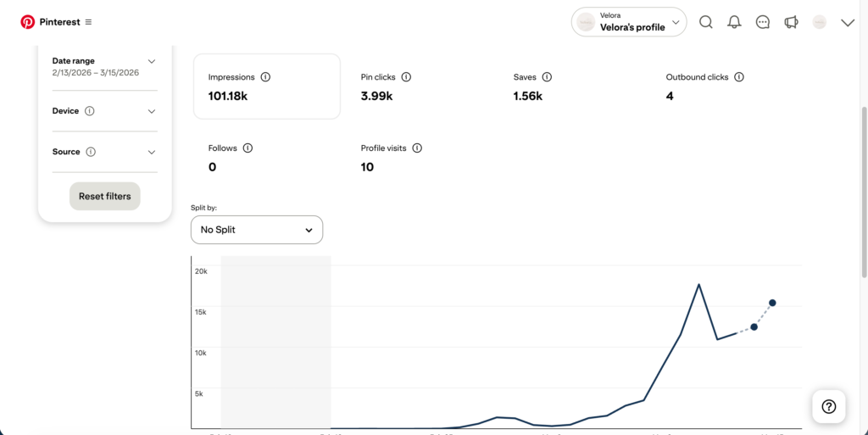Open Velora's profile switcher dropdown
Image resolution: width=868 pixels, height=435 pixels.
pyautogui.click(x=629, y=23)
